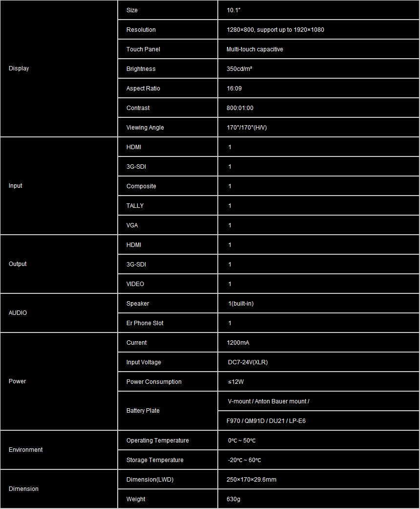Click the Battery Plate label

point(143,411)
